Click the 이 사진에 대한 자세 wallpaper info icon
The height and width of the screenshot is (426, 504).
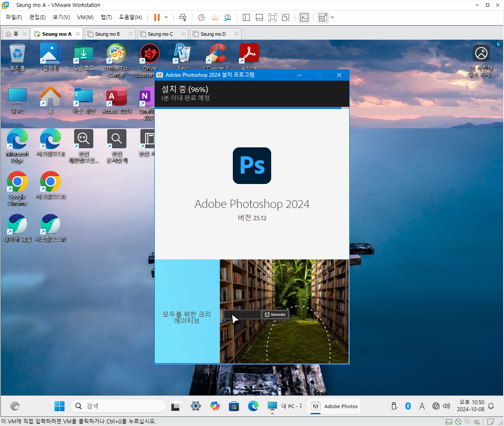tap(481, 61)
